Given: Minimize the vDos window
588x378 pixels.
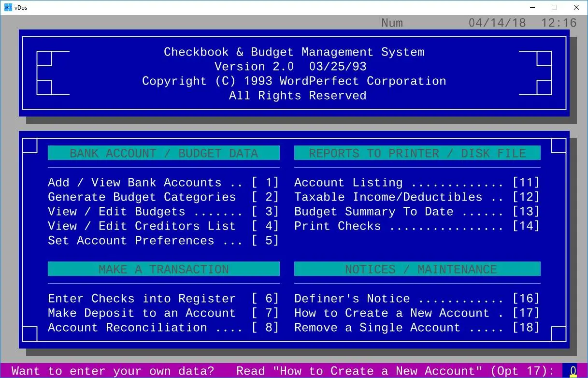Looking at the screenshot, I should (x=532, y=7).
